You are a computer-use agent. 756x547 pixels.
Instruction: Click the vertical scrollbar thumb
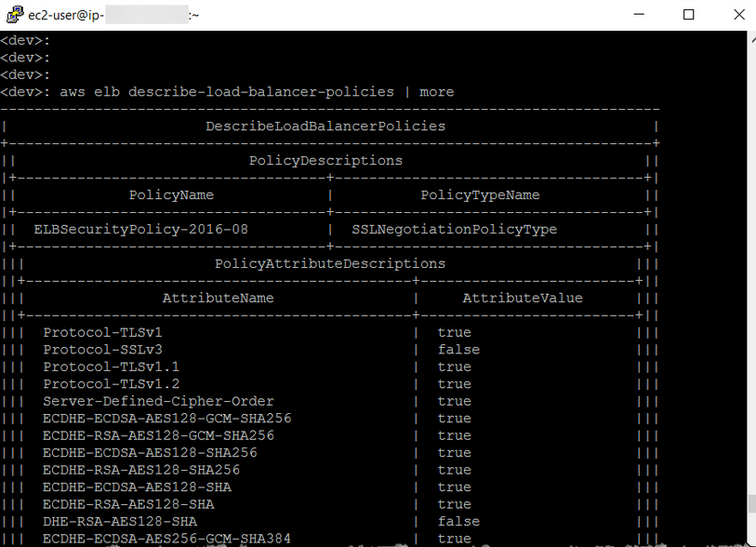[751, 503]
